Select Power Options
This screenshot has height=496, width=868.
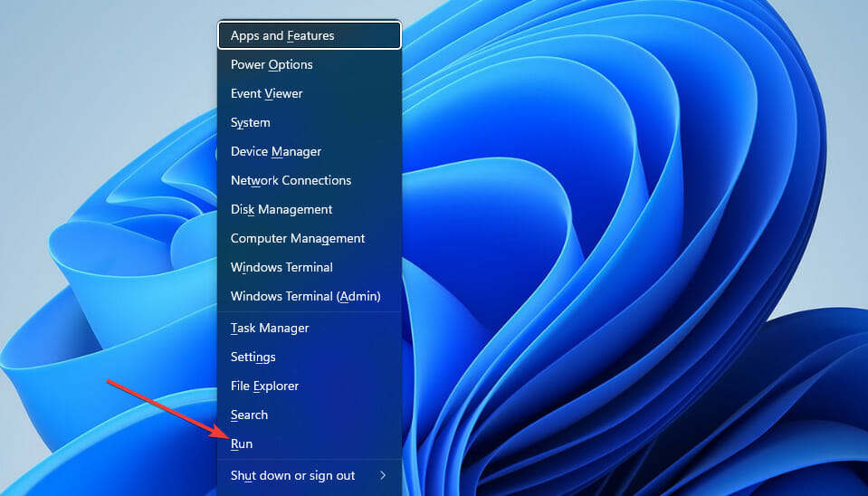pyautogui.click(x=272, y=65)
